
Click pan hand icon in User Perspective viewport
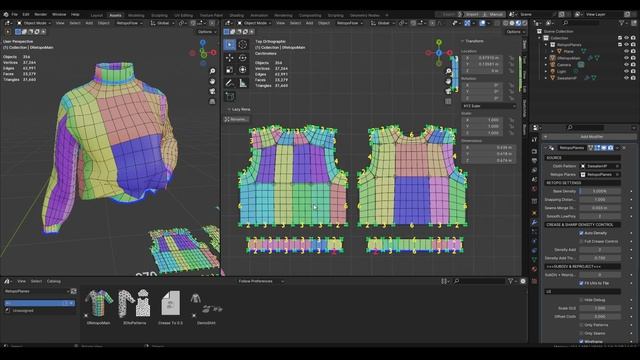coord(212,81)
